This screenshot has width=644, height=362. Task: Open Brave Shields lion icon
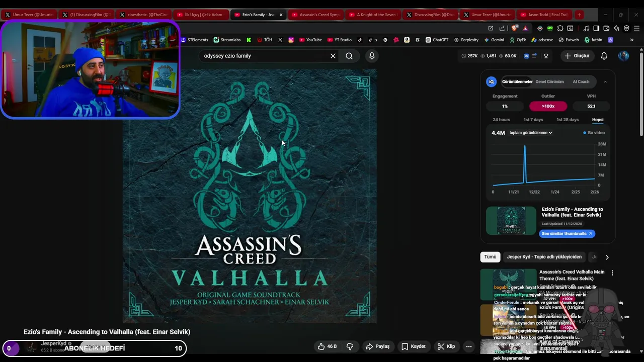point(514,28)
